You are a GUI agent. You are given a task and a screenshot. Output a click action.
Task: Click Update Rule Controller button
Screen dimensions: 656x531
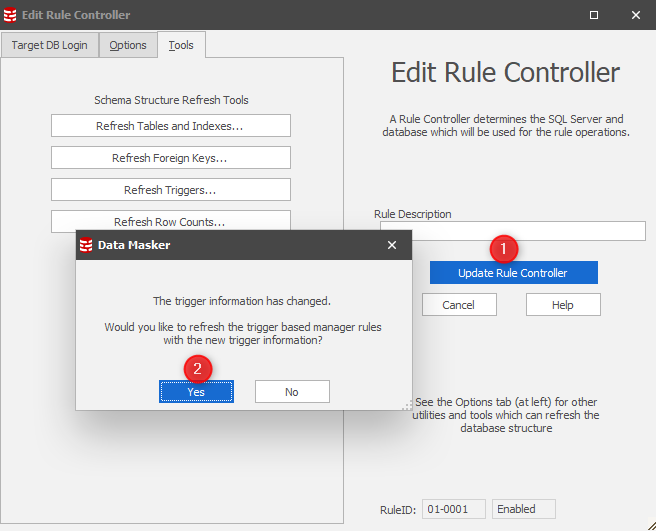[513, 273]
